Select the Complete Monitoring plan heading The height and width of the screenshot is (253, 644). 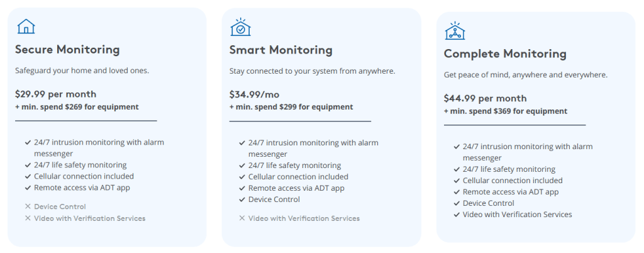pyautogui.click(x=505, y=53)
